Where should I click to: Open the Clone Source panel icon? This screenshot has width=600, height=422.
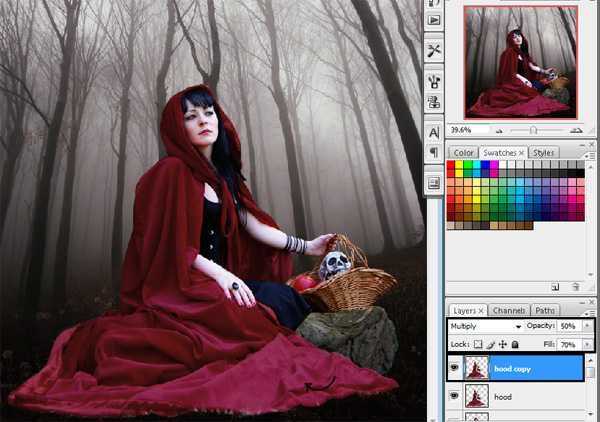pyautogui.click(x=434, y=101)
